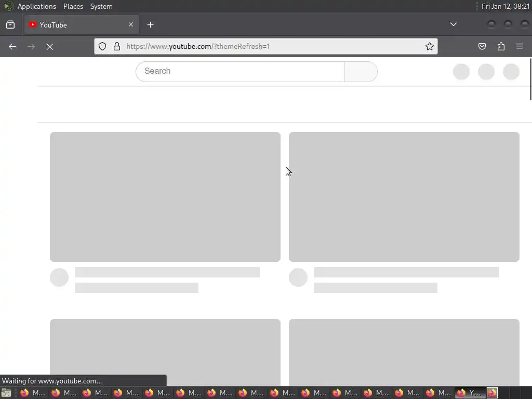View site info via padlock icon
532x399 pixels.
(x=117, y=46)
